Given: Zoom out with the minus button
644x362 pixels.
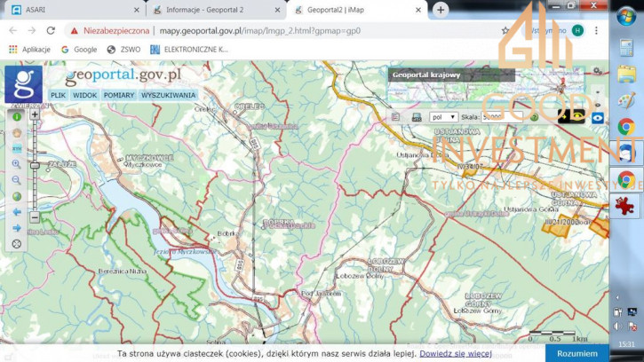Looking at the screenshot, I should [35, 217].
